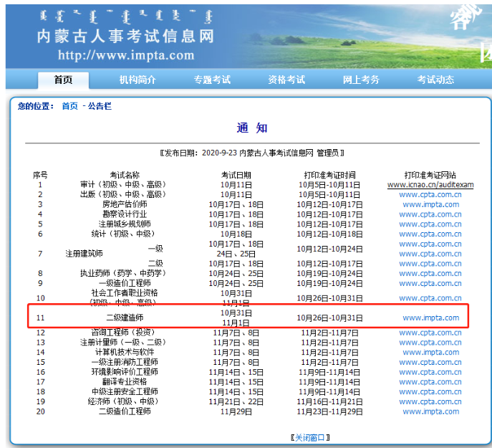Viewport: 492px width, 448px height.
Task: Select the 资格考试 tab
Action: click(x=286, y=80)
